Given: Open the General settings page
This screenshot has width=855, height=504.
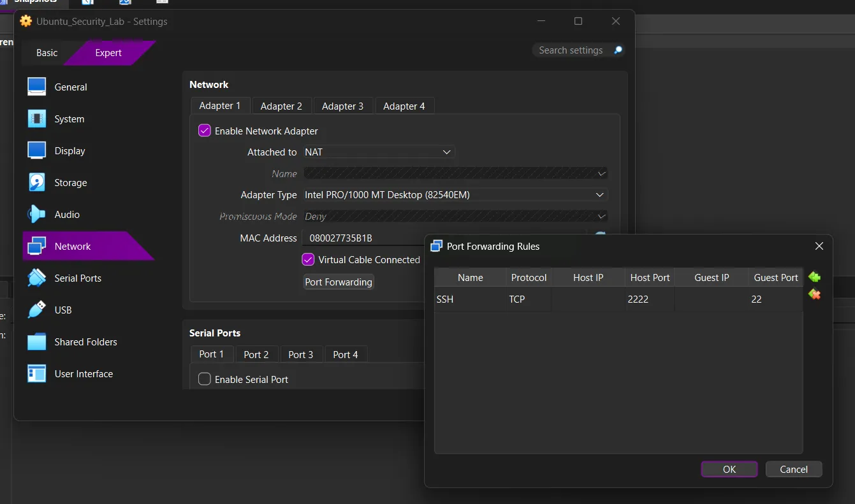Looking at the screenshot, I should pos(70,87).
